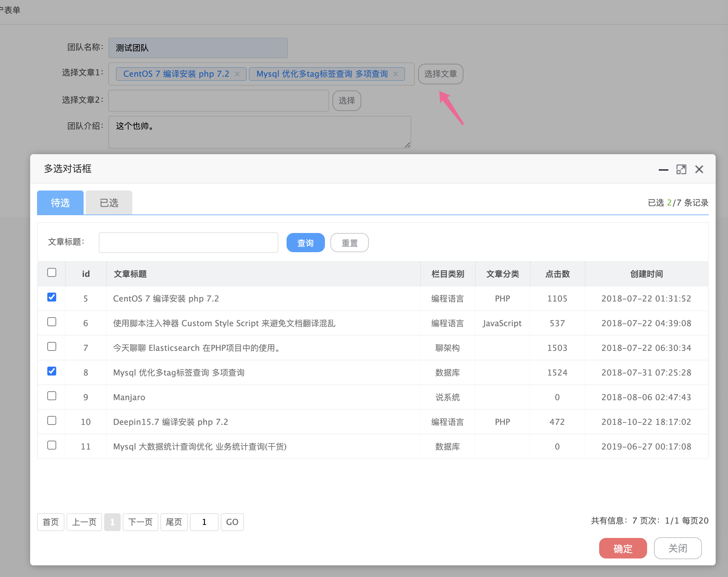Check the Deepin15.7 row checkbox

click(52, 420)
